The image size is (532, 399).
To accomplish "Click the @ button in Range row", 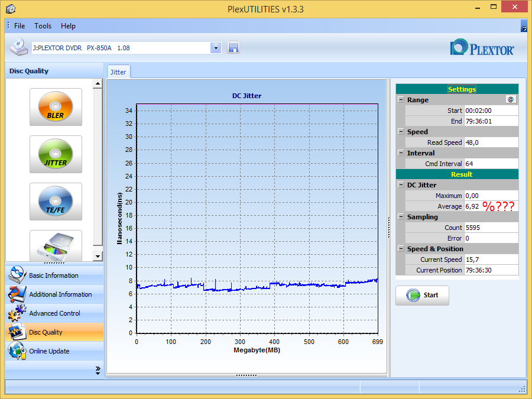I will pyautogui.click(x=511, y=99).
